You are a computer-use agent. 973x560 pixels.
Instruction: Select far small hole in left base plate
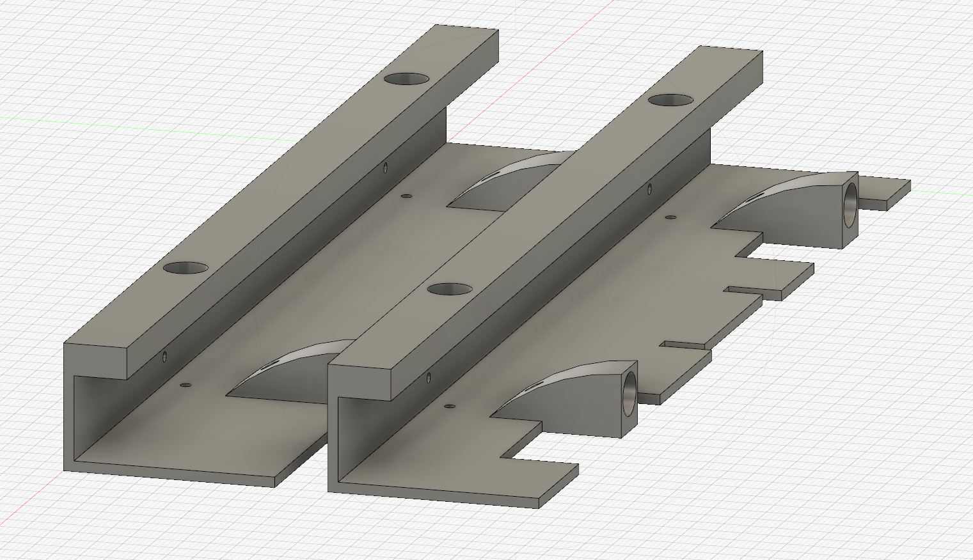406,196
